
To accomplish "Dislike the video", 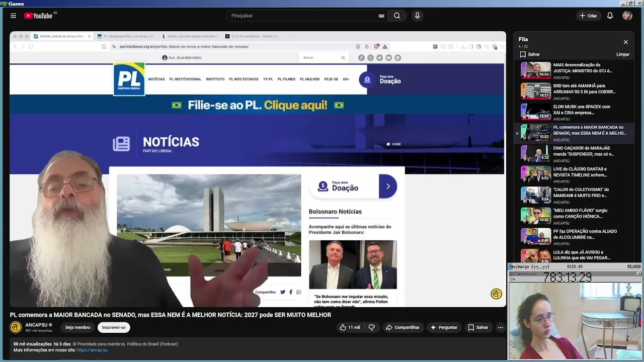I will pyautogui.click(x=372, y=327).
